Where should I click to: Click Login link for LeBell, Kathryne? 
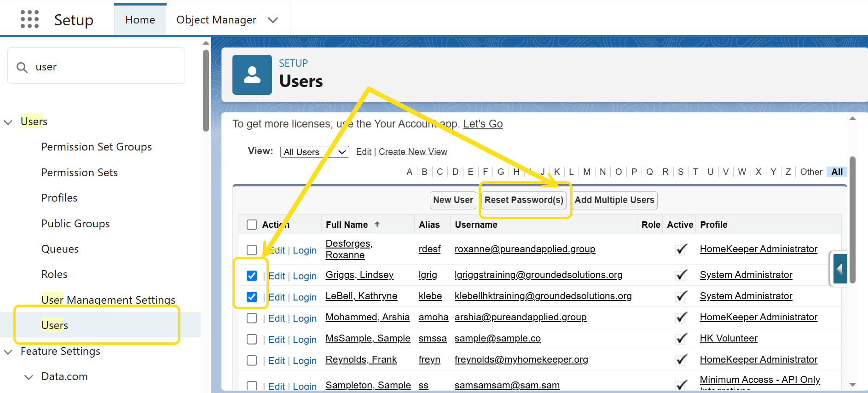click(304, 297)
